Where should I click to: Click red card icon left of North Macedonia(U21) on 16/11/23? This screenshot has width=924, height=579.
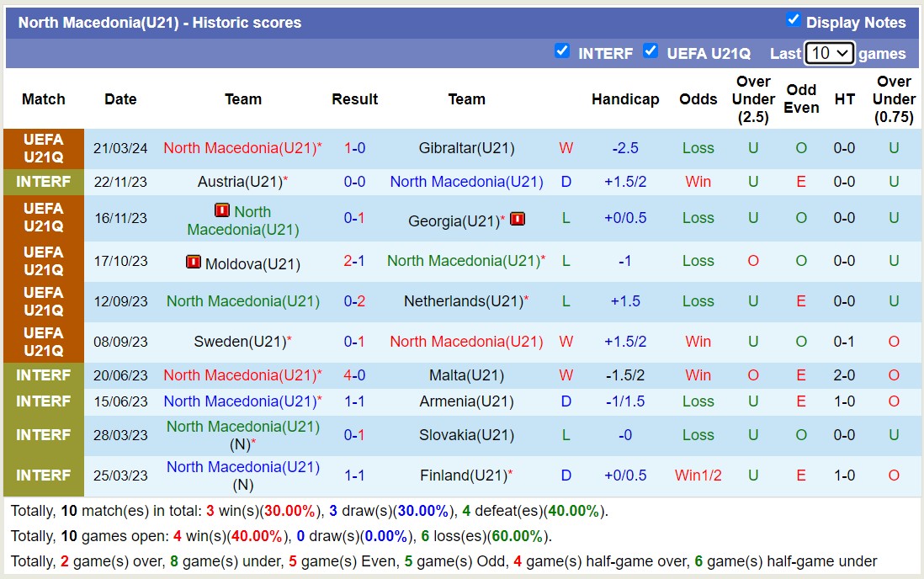tap(222, 210)
